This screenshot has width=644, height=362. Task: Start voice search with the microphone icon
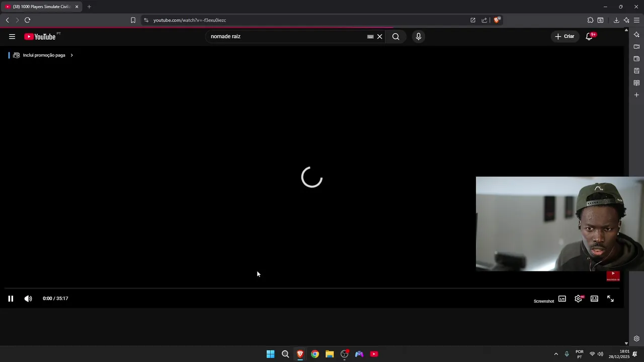pos(418,36)
